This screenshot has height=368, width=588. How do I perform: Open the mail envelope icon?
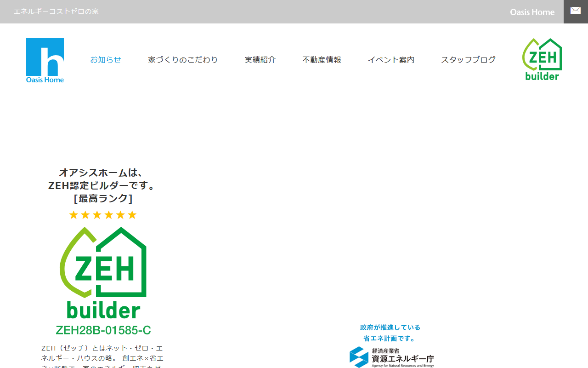(576, 11)
